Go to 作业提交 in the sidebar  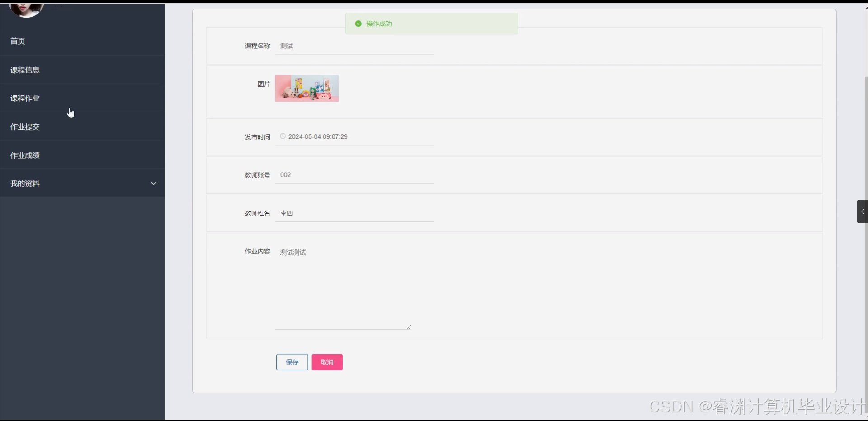(x=82, y=126)
